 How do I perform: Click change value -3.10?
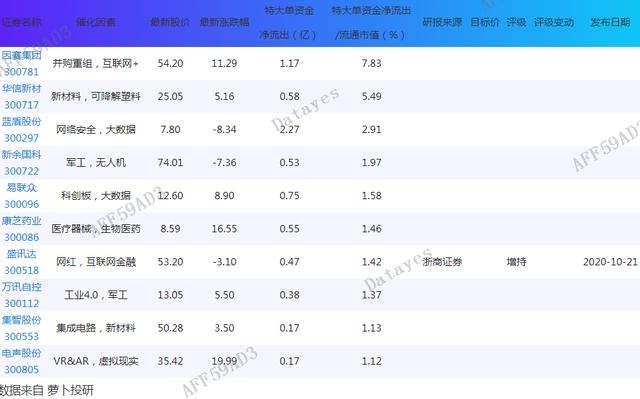click(224, 262)
